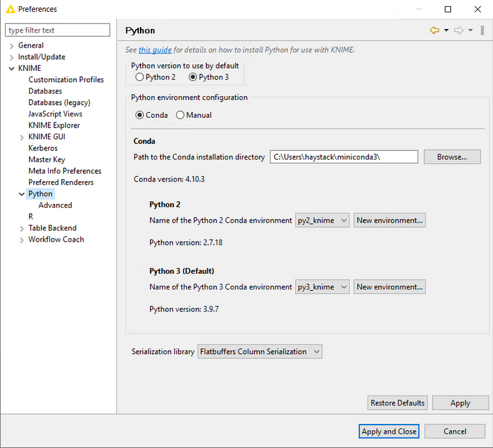
Task: Open the three-dot view menu icon
Action: (483, 30)
